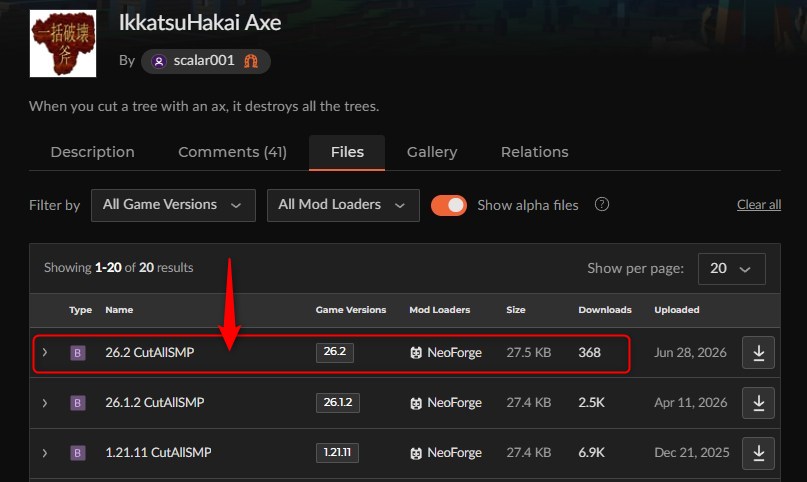
Task: Open the Show per page dropdown
Action: click(x=731, y=269)
